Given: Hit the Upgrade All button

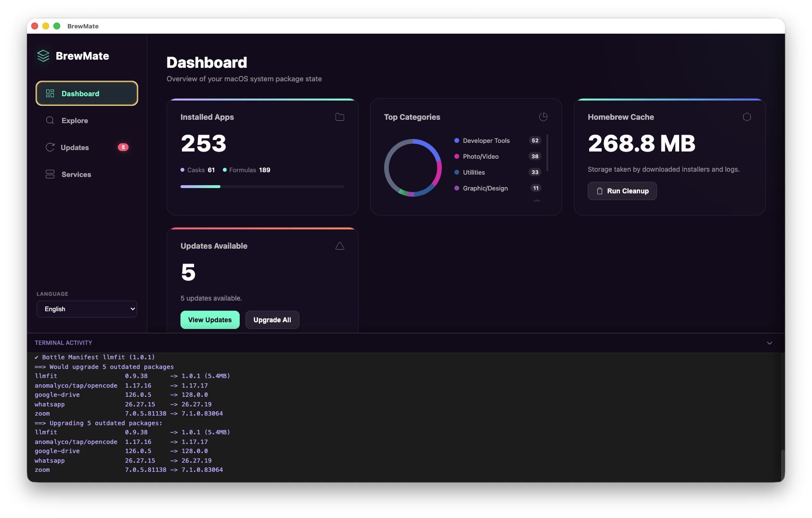Looking at the screenshot, I should [272, 320].
